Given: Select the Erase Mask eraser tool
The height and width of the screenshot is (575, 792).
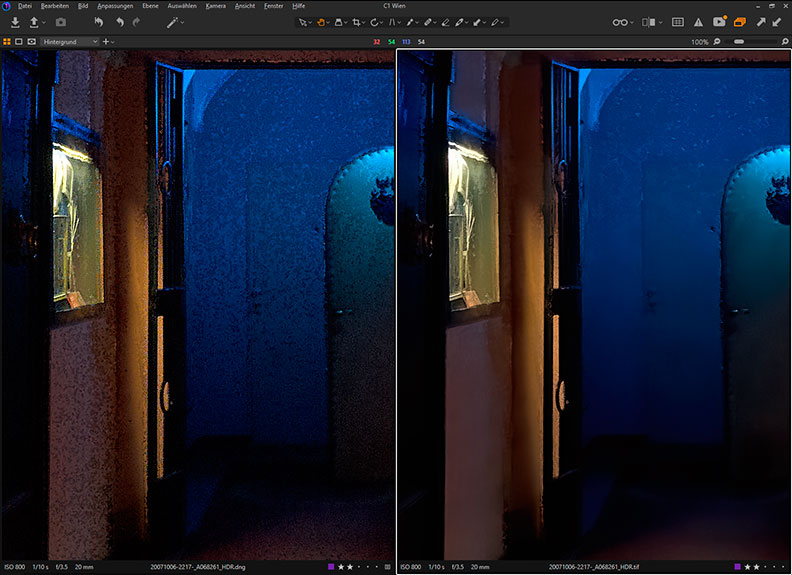Looking at the screenshot, I should [446, 22].
